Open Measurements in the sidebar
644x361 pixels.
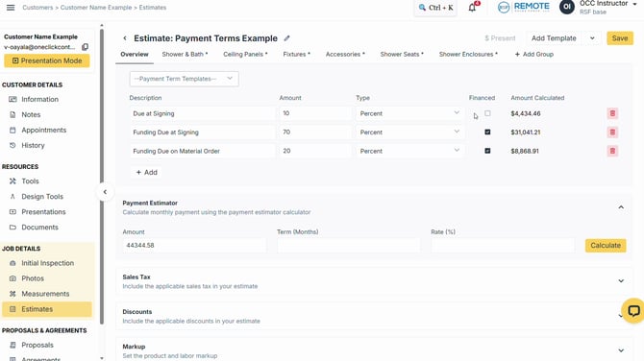click(45, 294)
